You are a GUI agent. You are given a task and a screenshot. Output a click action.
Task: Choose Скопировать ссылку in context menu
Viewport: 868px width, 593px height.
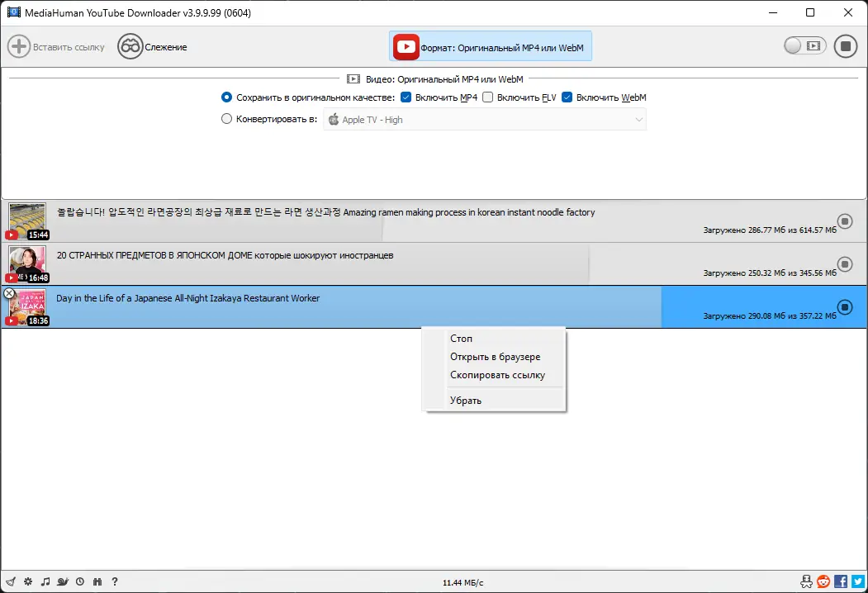click(497, 375)
